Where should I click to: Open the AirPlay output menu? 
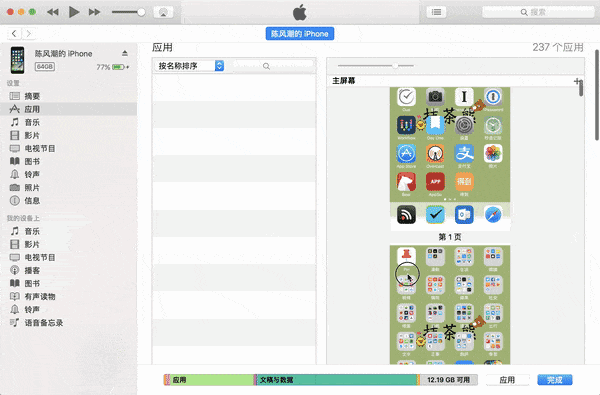coord(163,12)
